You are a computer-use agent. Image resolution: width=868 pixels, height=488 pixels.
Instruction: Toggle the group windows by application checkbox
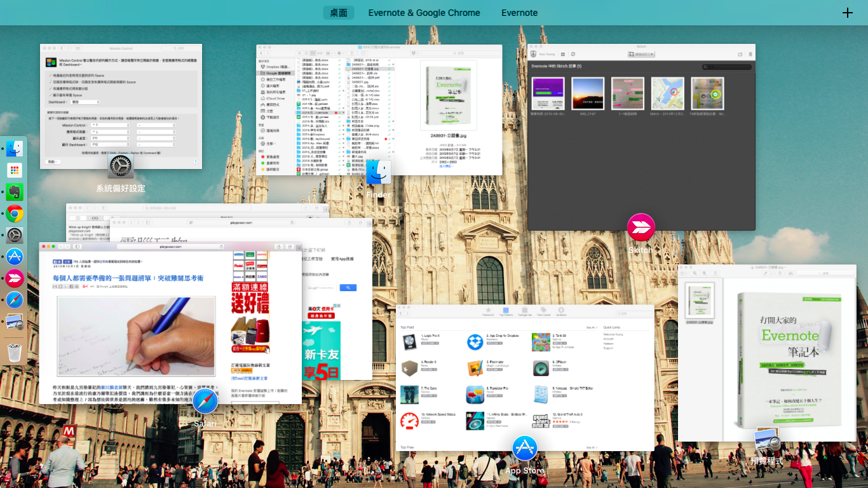click(x=51, y=88)
